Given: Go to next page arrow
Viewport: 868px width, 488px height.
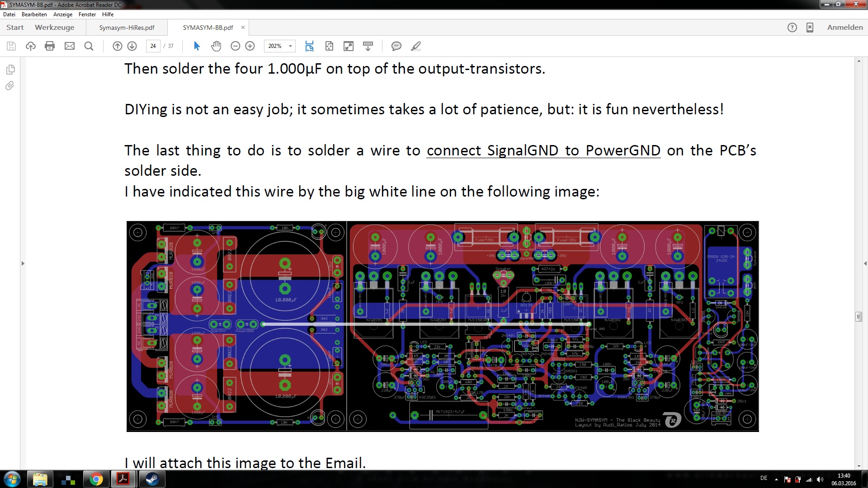Looking at the screenshot, I should (x=132, y=46).
